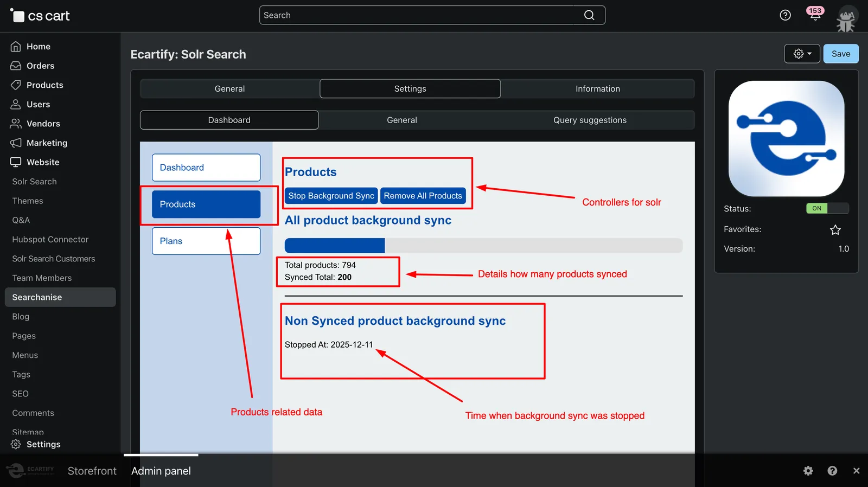Open Plans in the Solr side menu

[x=206, y=241]
